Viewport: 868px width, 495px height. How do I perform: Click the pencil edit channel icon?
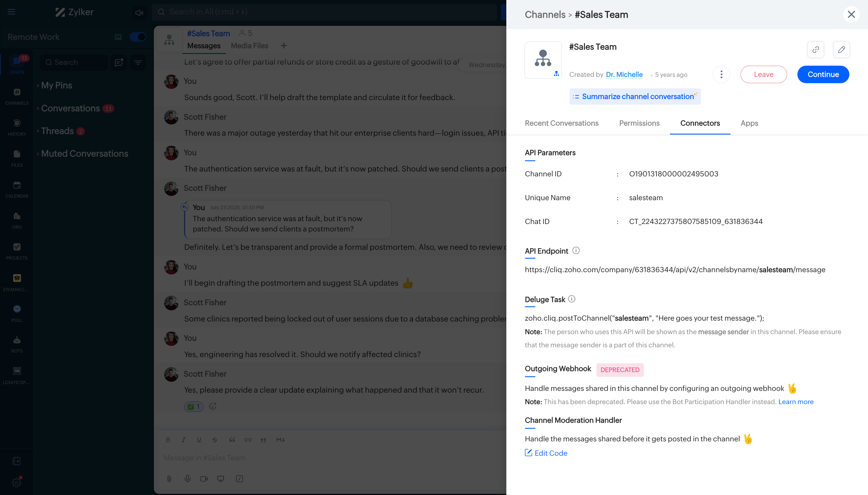(x=841, y=50)
